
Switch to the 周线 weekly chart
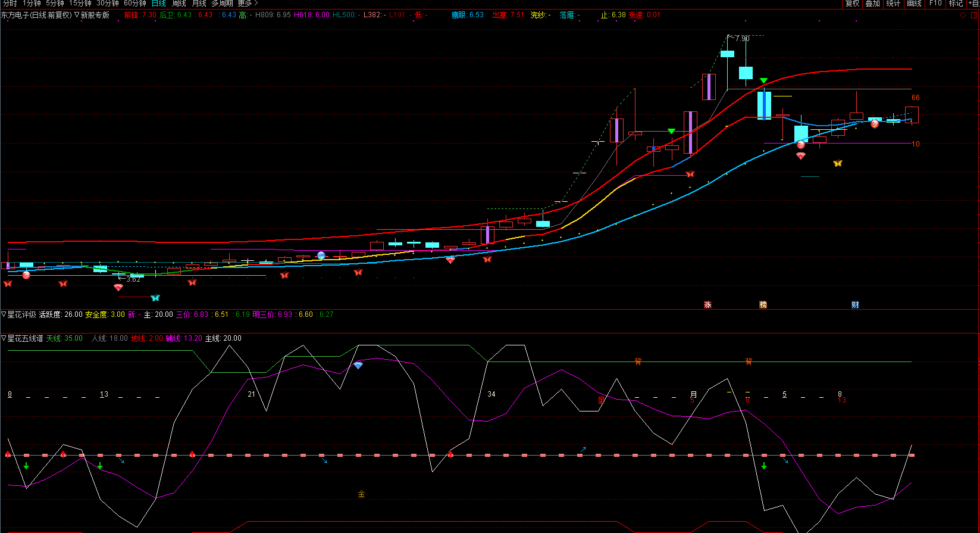click(179, 4)
